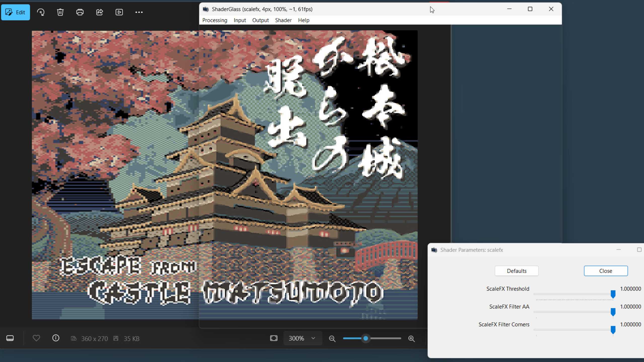Zoom in with magnifier plus icon
The image size is (644, 362).
[x=411, y=339]
